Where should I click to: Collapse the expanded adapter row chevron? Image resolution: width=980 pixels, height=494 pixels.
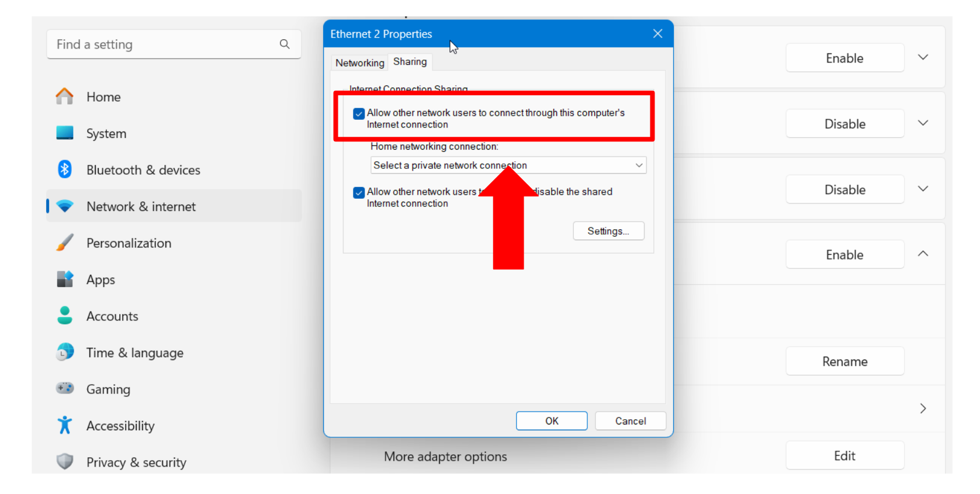coord(923,254)
